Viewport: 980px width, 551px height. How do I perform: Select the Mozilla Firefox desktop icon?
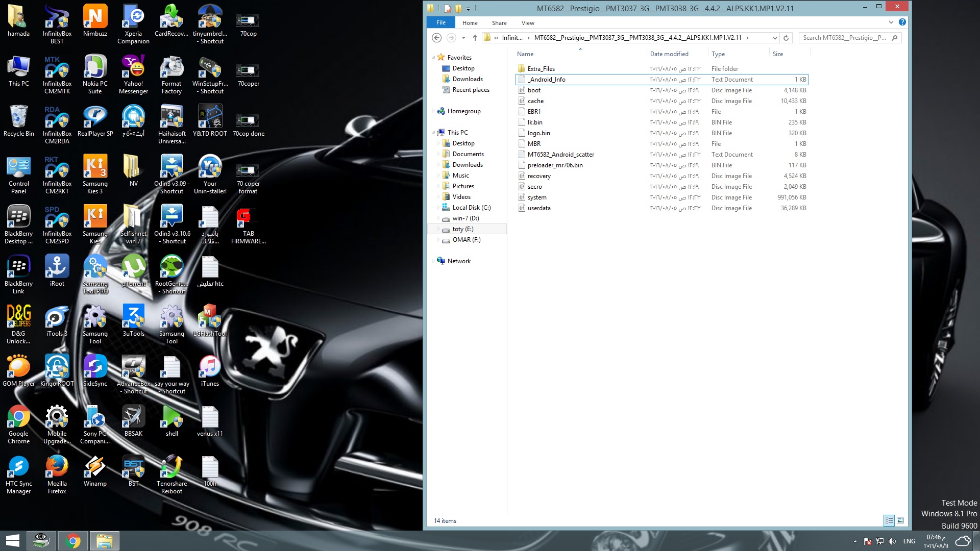tap(57, 474)
